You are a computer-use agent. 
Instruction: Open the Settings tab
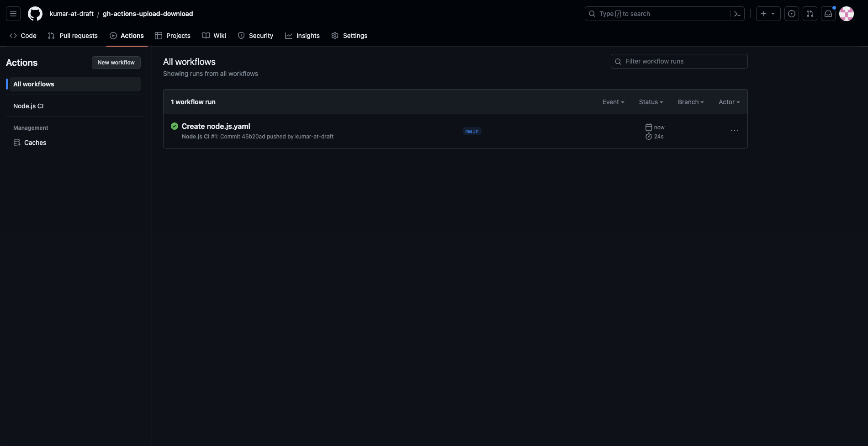(x=349, y=36)
